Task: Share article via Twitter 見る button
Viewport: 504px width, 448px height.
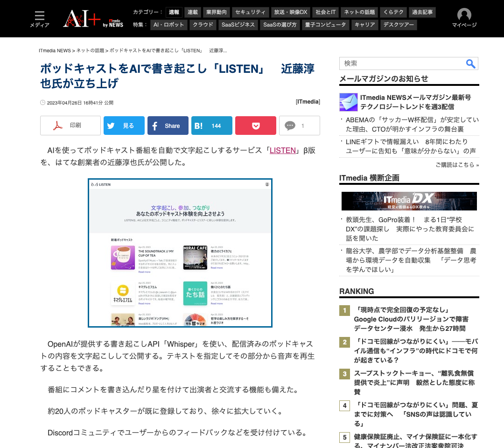Action: pos(124,126)
